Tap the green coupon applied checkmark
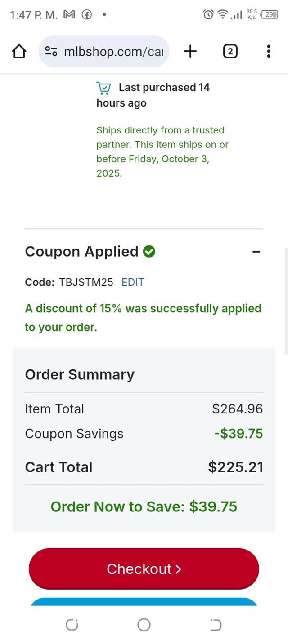 pyautogui.click(x=149, y=252)
